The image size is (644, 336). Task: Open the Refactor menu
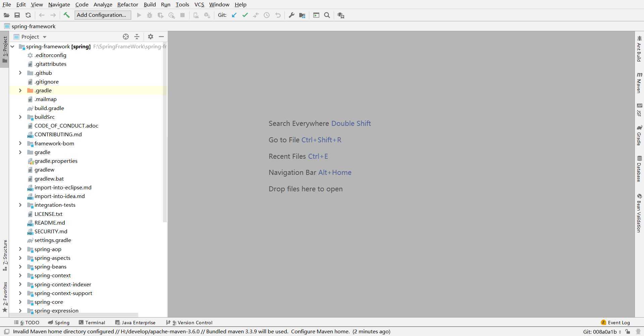tap(127, 4)
